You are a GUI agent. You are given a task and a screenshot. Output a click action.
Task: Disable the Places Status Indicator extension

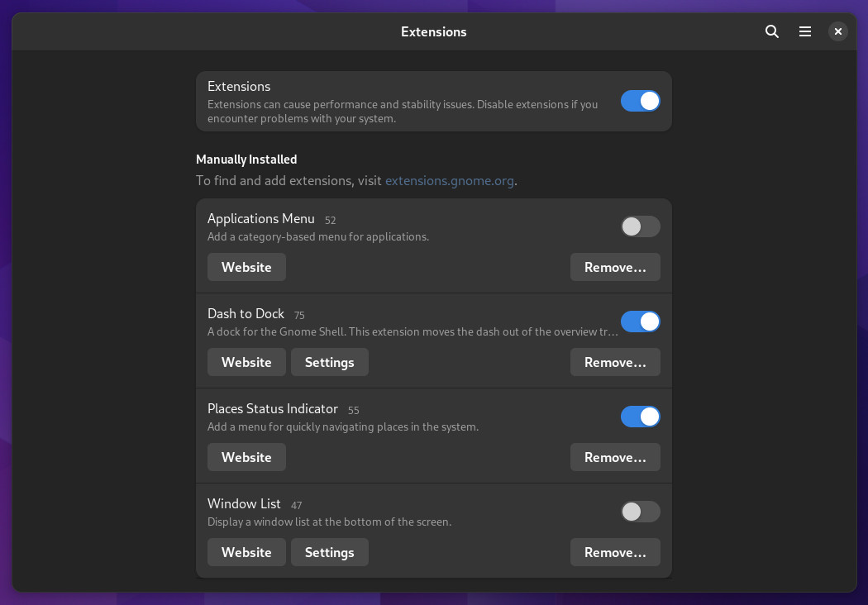[641, 417]
